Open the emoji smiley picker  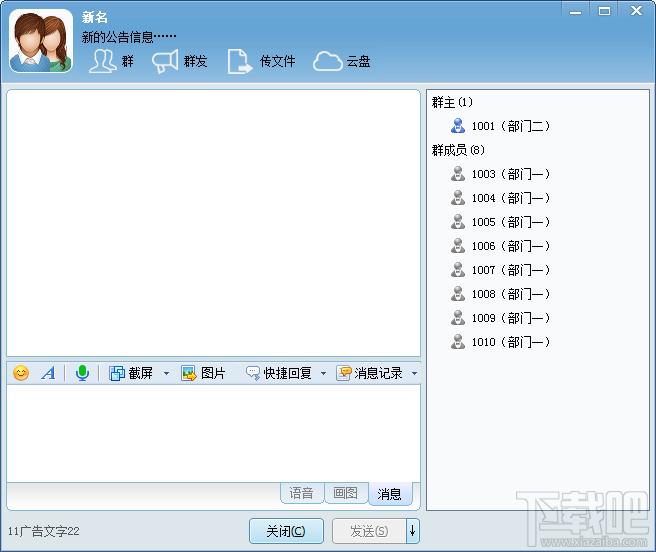[21, 372]
